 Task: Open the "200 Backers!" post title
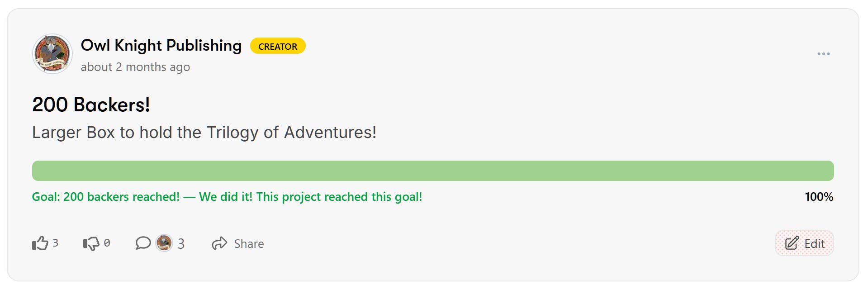click(91, 105)
